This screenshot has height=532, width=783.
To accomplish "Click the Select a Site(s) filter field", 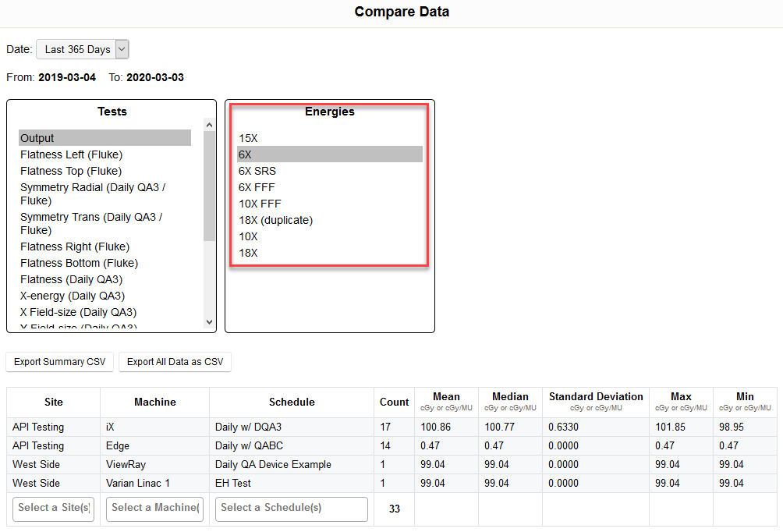I will click(x=53, y=509).
